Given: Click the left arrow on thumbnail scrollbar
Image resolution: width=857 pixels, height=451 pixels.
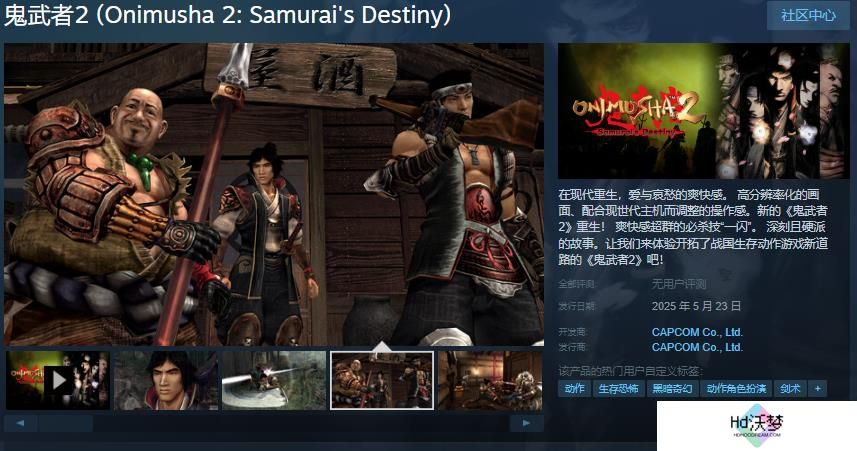Looking at the screenshot, I should tap(20, 423).
